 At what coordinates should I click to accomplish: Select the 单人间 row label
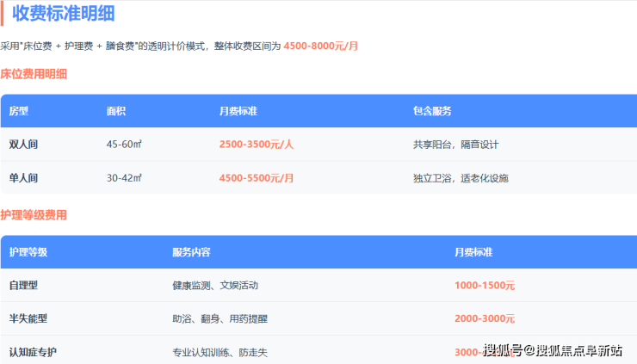[23, 178]
